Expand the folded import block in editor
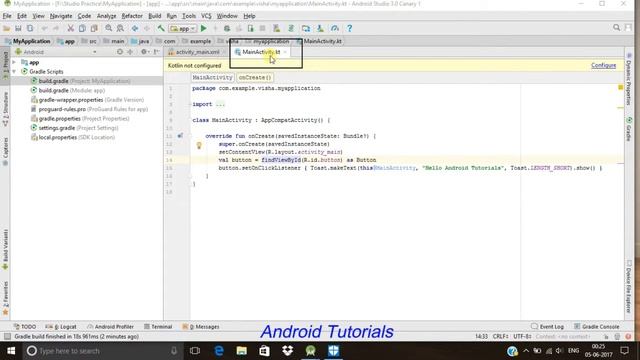The height and width of the screenshot is (360, 640). [220, 104]
